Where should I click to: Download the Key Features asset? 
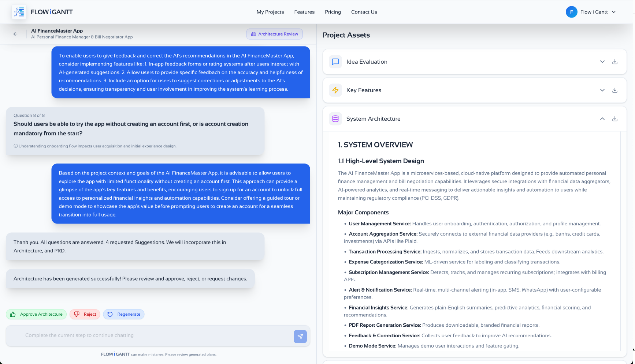click(x=615, y=90)
